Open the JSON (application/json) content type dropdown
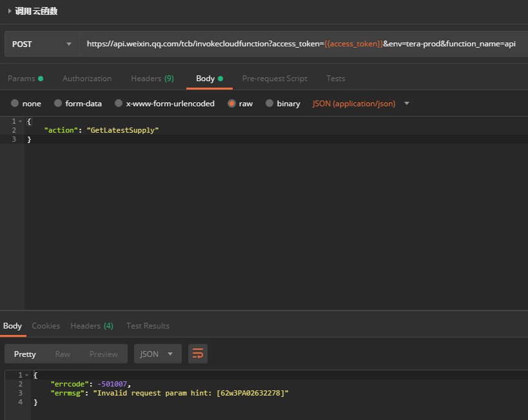Viewport: 528px width, 420px height. [361, 103]
